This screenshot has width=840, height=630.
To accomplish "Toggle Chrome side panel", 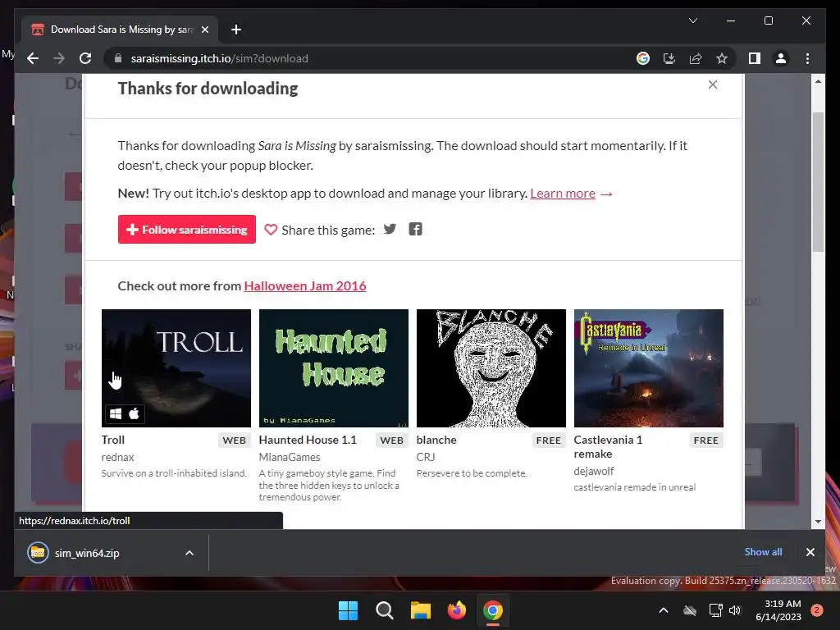I will tap(755, 58).
